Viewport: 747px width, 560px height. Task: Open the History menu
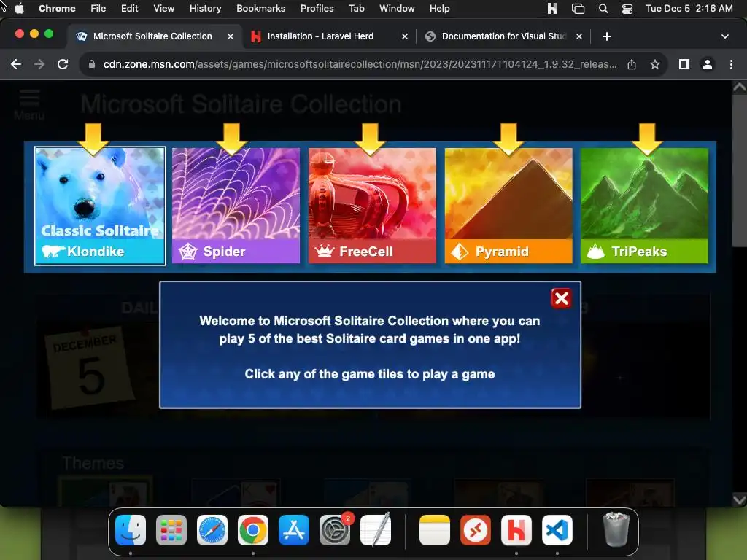pos(205,8)
